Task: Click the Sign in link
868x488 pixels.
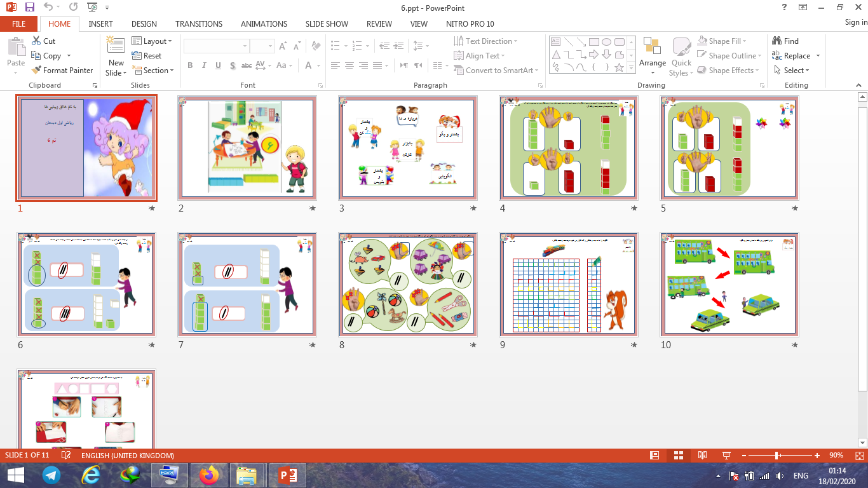Action: (855, 22)
